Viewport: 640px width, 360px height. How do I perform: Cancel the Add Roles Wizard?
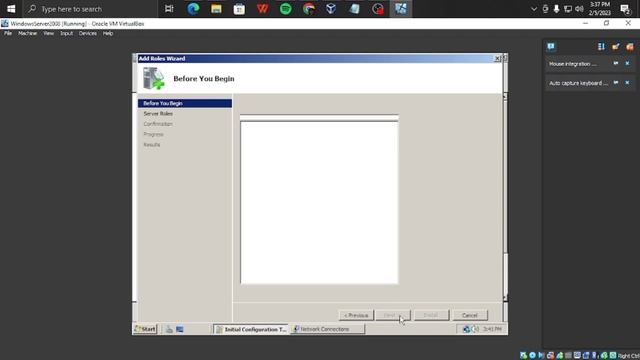tap(470, 315)
